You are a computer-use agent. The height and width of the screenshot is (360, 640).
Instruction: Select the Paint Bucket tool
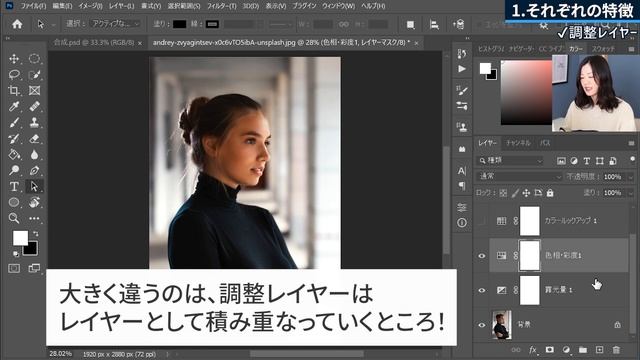[14, 154]
